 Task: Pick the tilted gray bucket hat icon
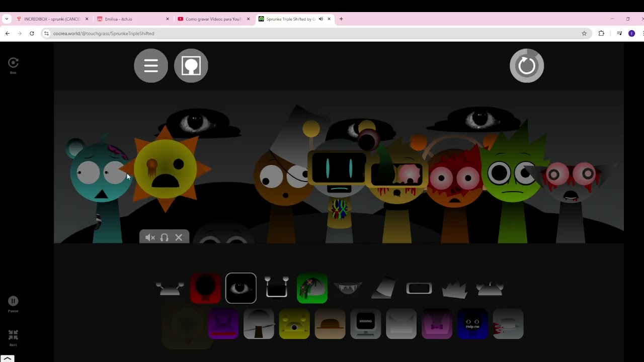pyautogui.click(x=383, y=288)
